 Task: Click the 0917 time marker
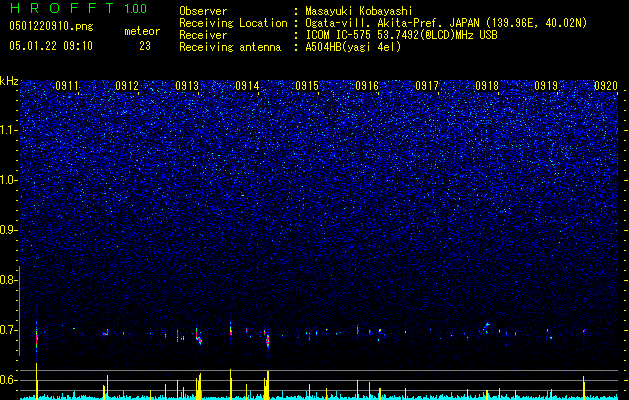(x=427, y=86)
